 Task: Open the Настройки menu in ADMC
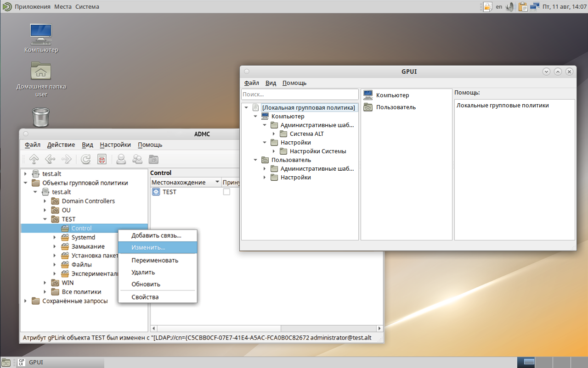[115, 145]
